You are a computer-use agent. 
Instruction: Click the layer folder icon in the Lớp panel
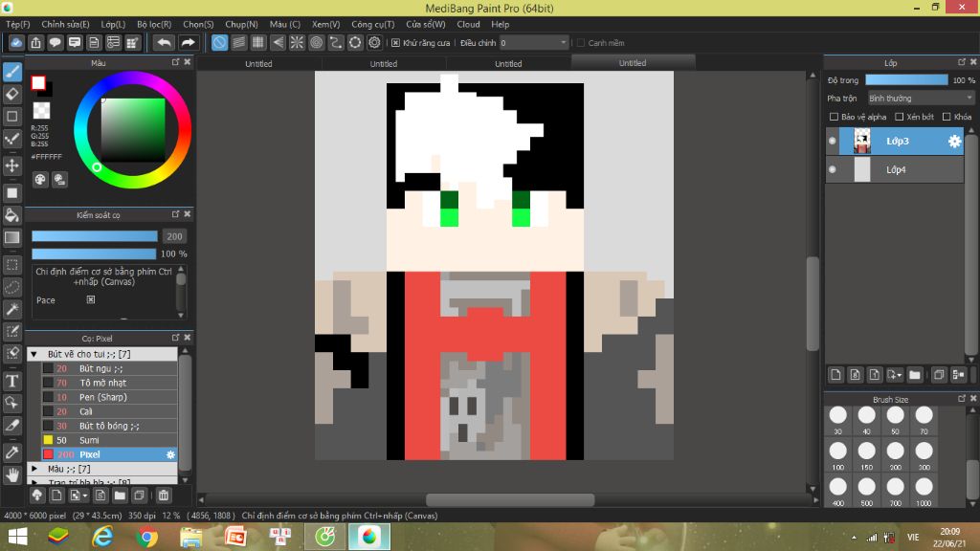click(914, 375)
